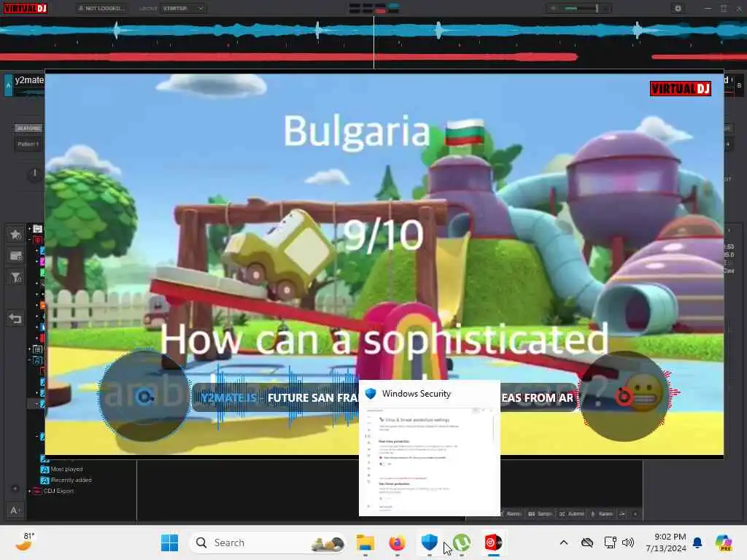Click the small dot button after side view tabs
The height and width of the screenshot is (560, 747).
(x=635, y=514)
